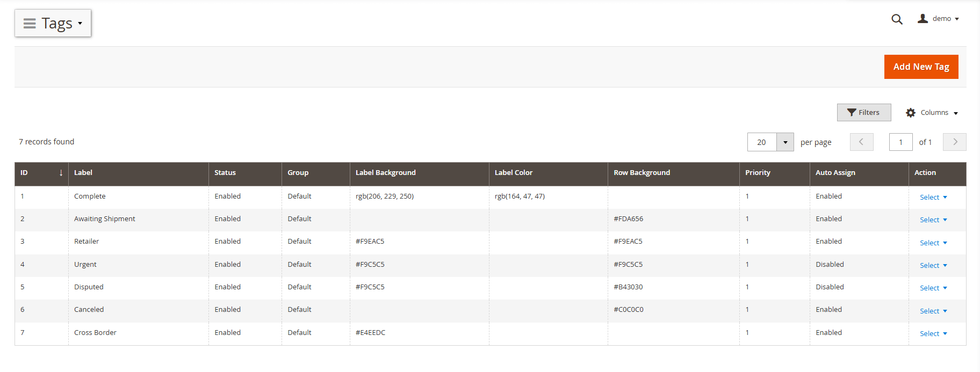
Task: Open the Filters funnel button
Action: [863, 112]
